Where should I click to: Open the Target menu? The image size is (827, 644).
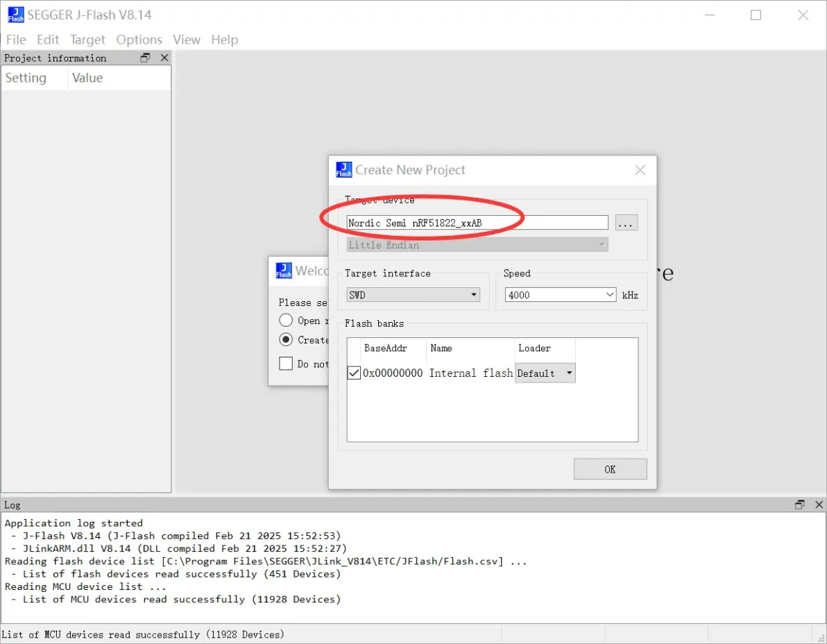pos(87,40)
